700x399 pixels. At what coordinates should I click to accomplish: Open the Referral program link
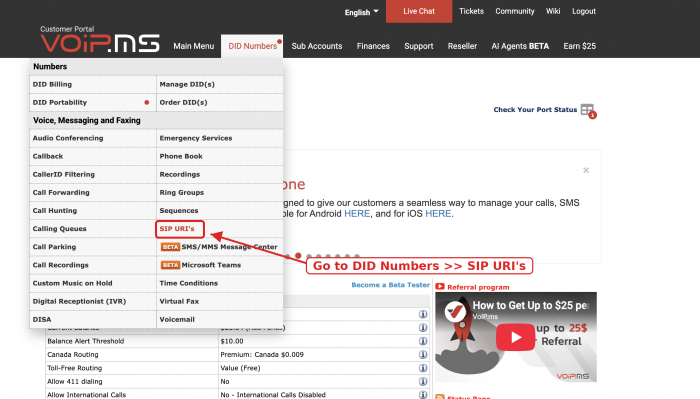click(x=478, y=287)
